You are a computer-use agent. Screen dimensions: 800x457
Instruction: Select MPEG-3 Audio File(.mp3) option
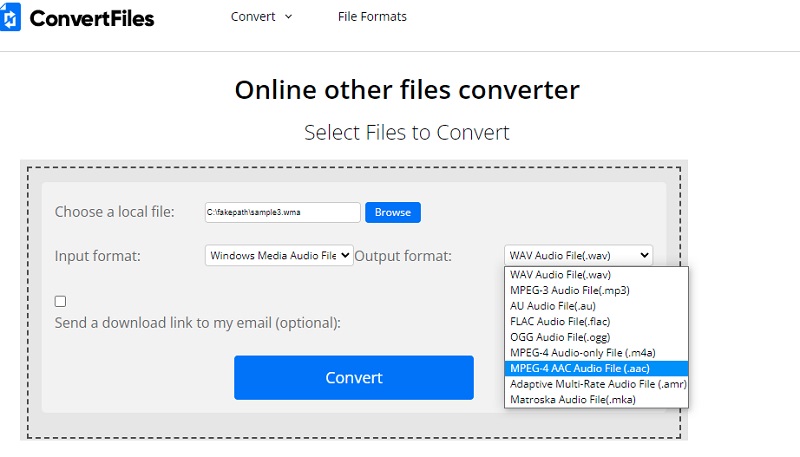click(596, 290)
